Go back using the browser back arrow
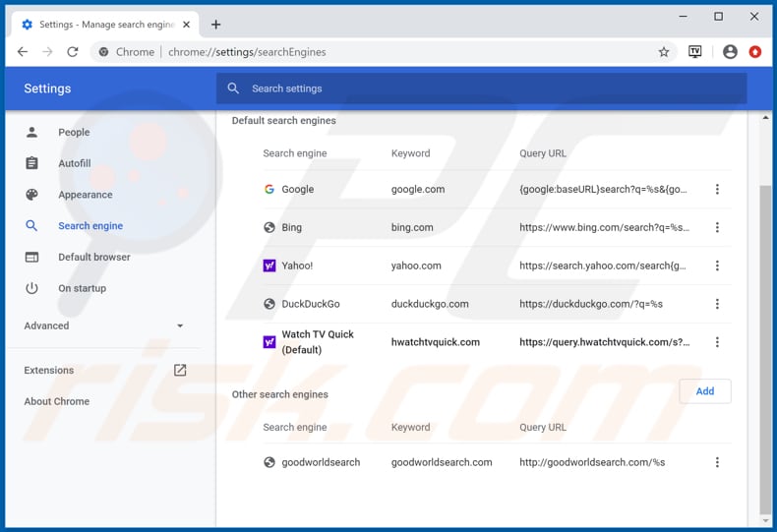777x532 pixels. click(23, 51)
